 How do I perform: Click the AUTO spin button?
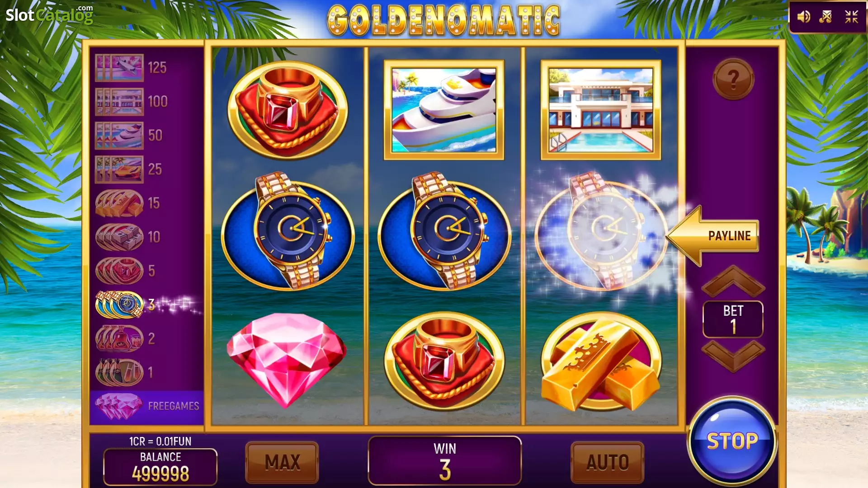(608, 462)
